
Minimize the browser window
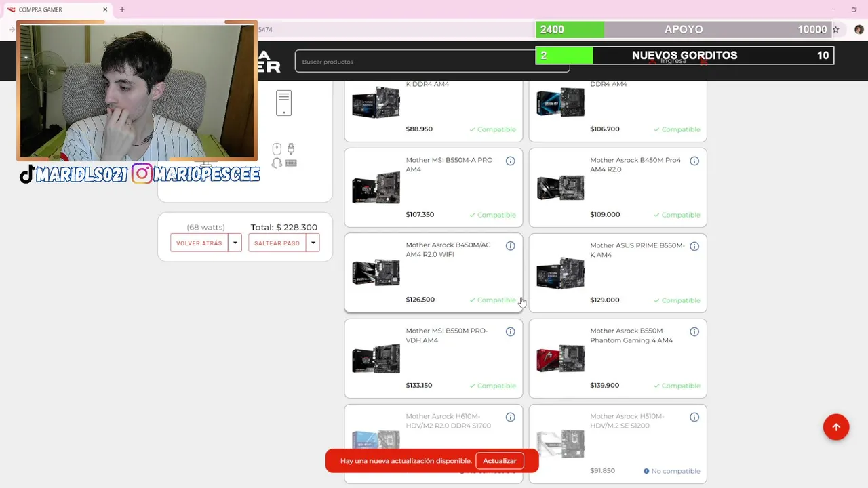[x=832, y=9]
